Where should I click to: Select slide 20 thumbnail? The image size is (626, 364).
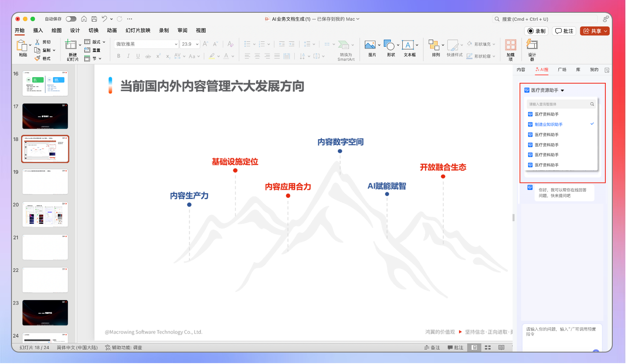point(45,215)
